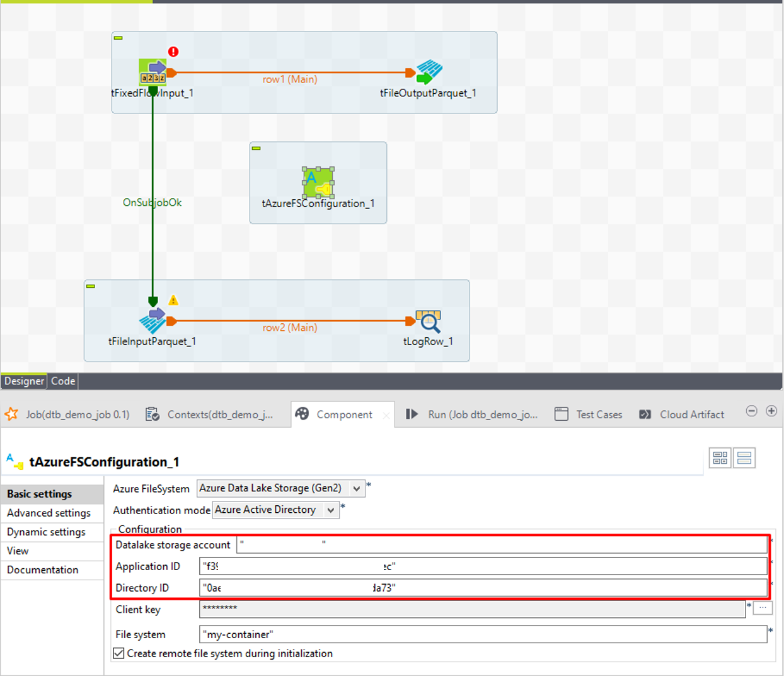
Task: Open the Component tab
Action: (x=343, y=414)
